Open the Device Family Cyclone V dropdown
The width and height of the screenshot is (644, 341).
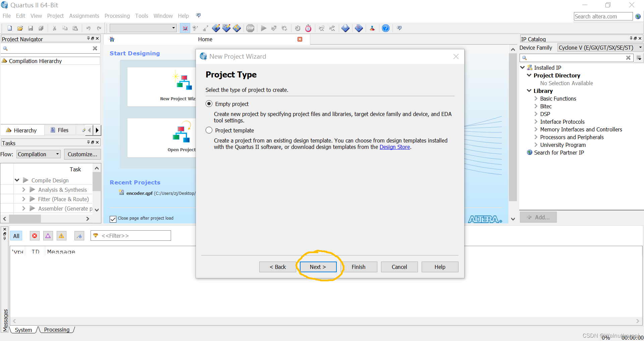coord(600,48)
